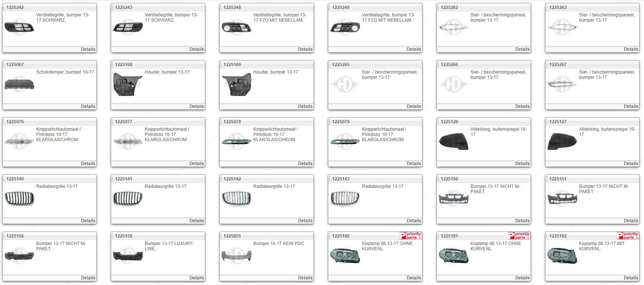
Task: Click priority parts badge on 1225182
Action: [628, 236]
